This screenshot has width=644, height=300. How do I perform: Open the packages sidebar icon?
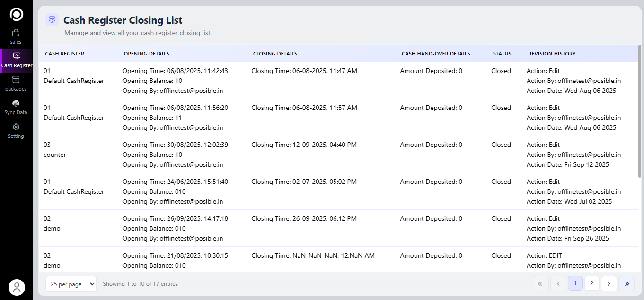[16, 80]
